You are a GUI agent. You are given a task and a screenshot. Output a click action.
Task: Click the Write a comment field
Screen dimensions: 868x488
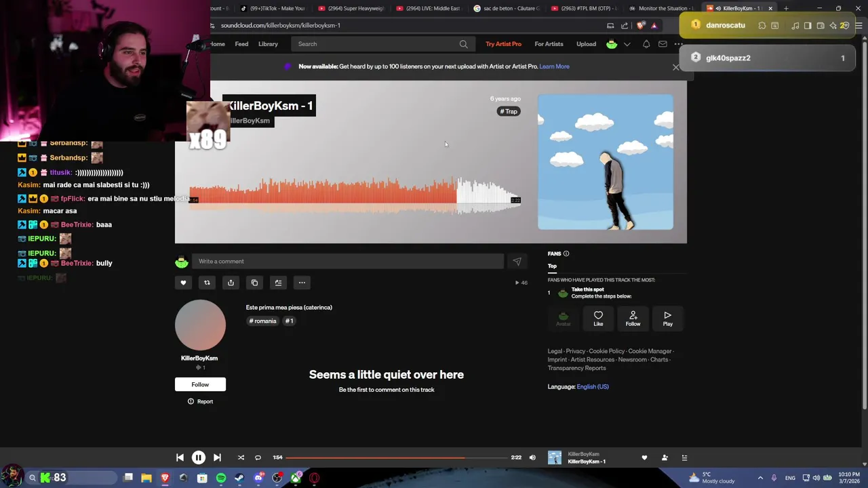click(348, 262)
